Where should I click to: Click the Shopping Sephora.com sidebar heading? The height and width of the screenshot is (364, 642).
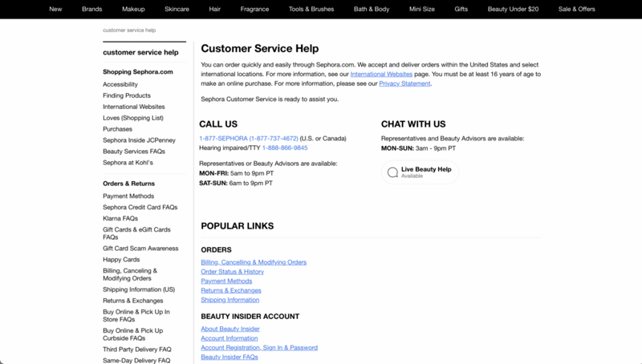pos(137,72)
